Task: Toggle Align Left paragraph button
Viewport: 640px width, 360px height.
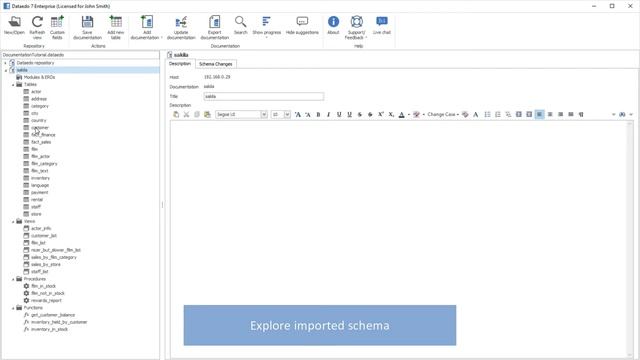Action: point(539,115)
